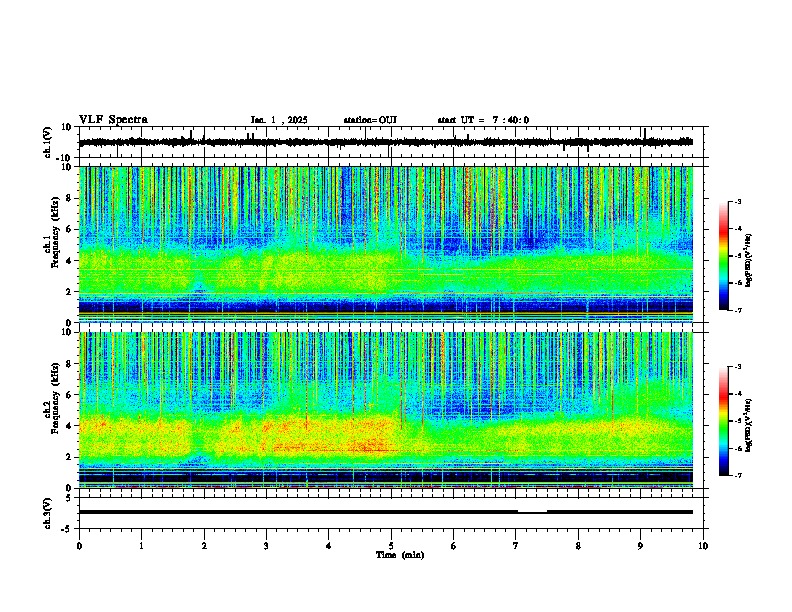Viewport: 792px width, 612px height.
Task: Click the "-7" label on ch.2 color bar
Action: [x=737, y=476]
